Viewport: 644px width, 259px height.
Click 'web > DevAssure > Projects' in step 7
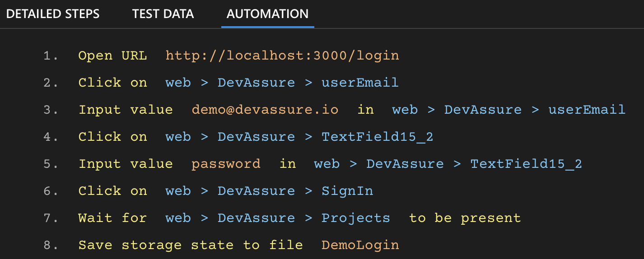click(278, 218)
